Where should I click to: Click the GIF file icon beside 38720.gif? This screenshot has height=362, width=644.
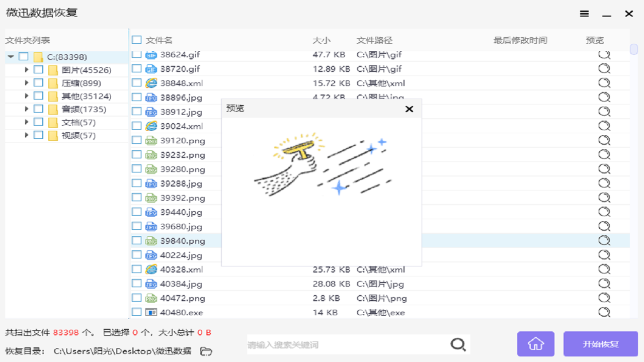click(150, 69)
